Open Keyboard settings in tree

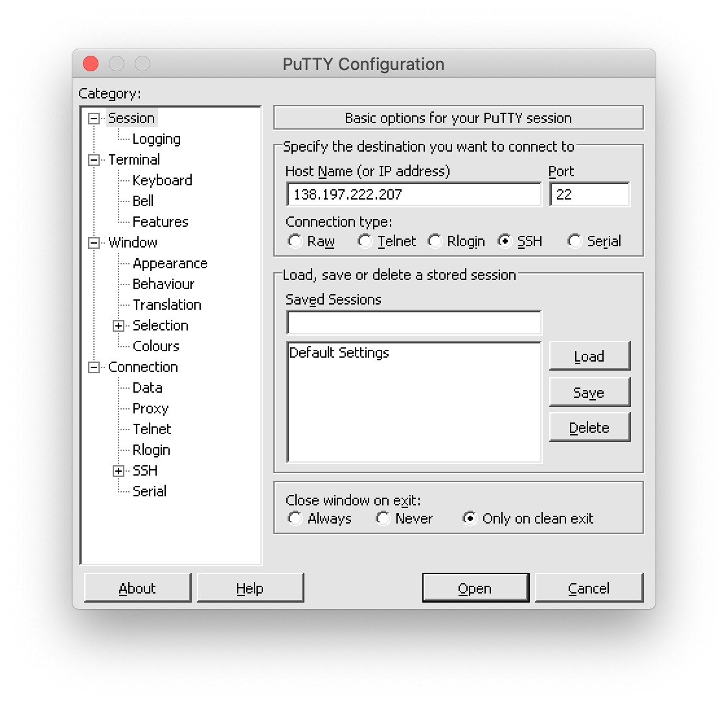click(163, 180)
